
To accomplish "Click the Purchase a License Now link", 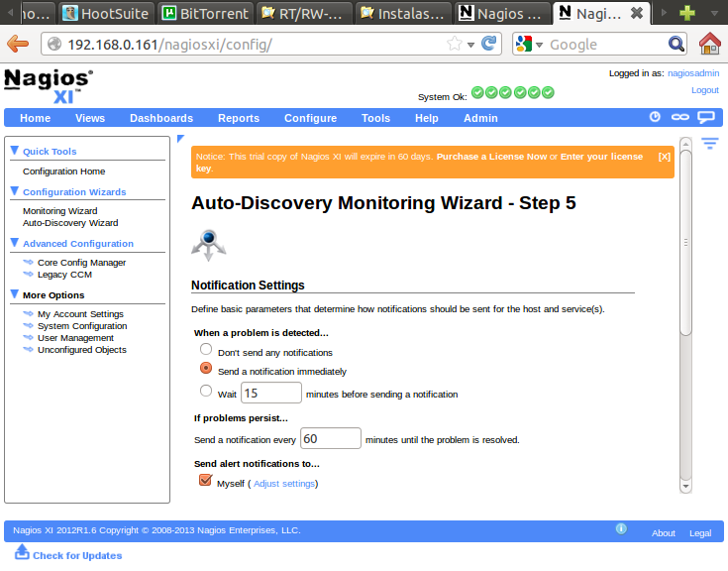I will pos(491,157).
